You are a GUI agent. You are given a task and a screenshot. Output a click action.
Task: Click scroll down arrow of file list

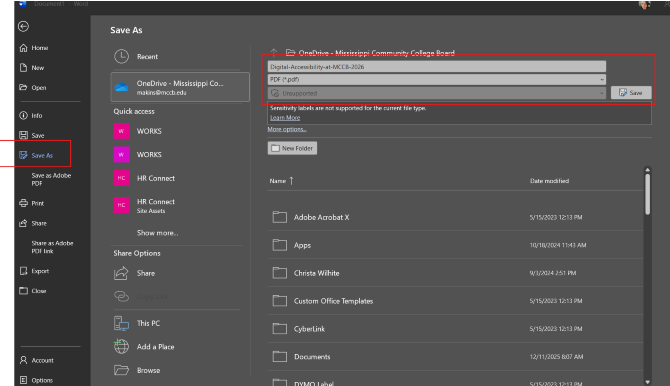pos(648,382)
